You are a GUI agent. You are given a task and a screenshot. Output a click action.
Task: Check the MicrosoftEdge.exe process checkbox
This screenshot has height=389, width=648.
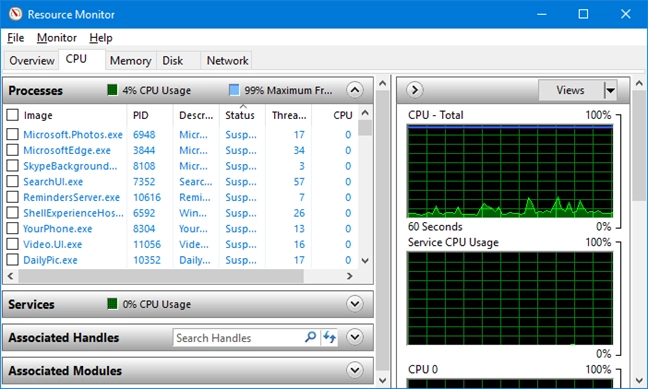pyautogui.click(x=13, y=150)
